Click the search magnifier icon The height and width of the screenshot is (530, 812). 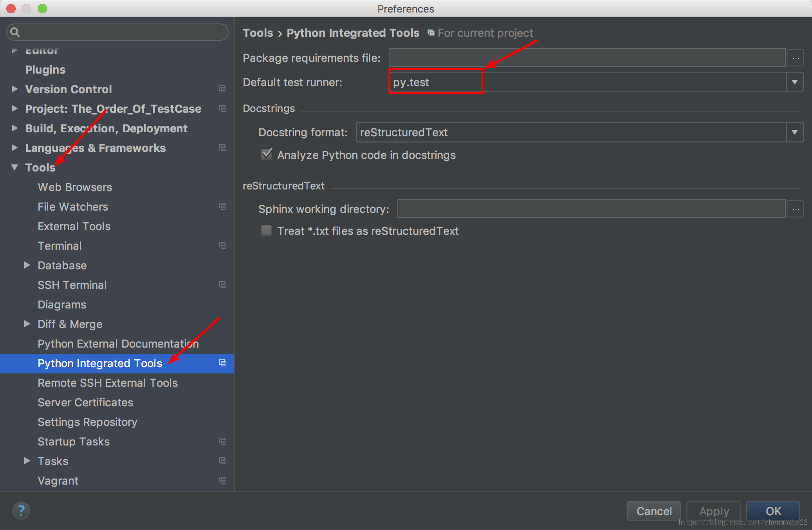coord(15,32)
